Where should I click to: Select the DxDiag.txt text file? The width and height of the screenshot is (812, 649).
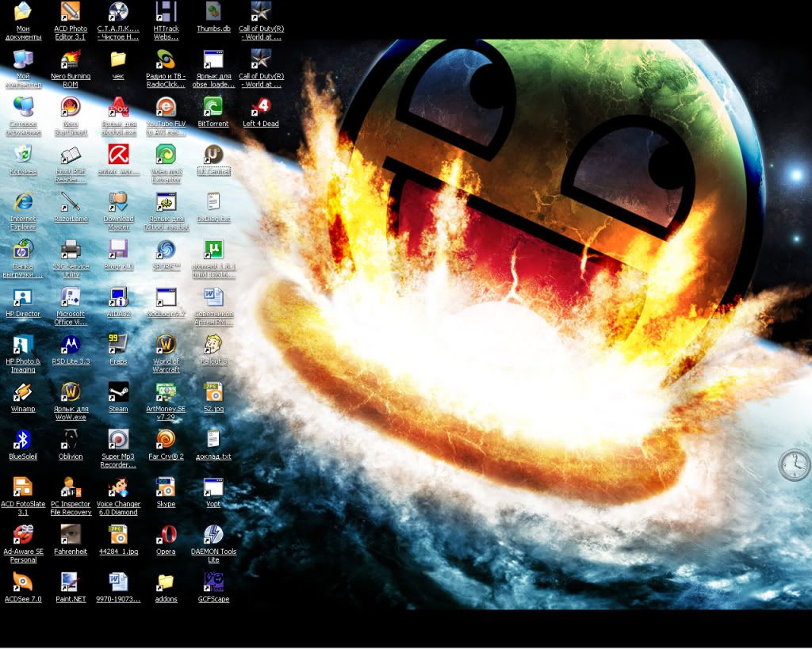tap(213, 202)
